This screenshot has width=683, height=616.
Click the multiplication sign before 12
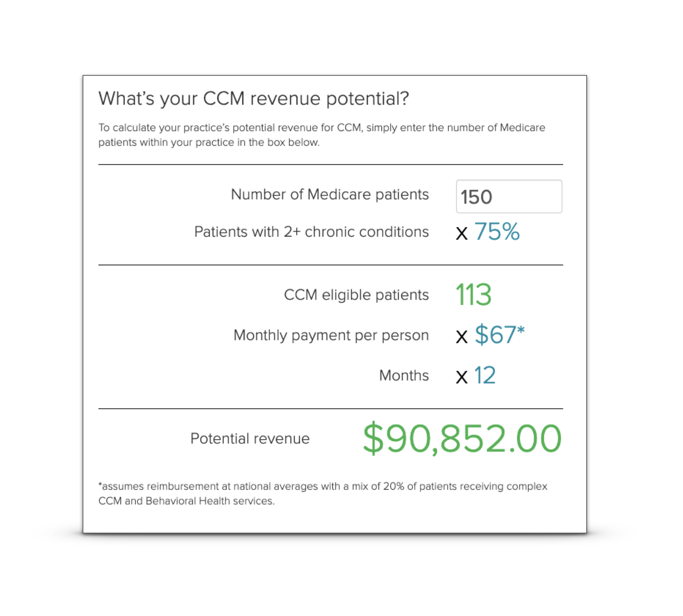coord(462,377)
